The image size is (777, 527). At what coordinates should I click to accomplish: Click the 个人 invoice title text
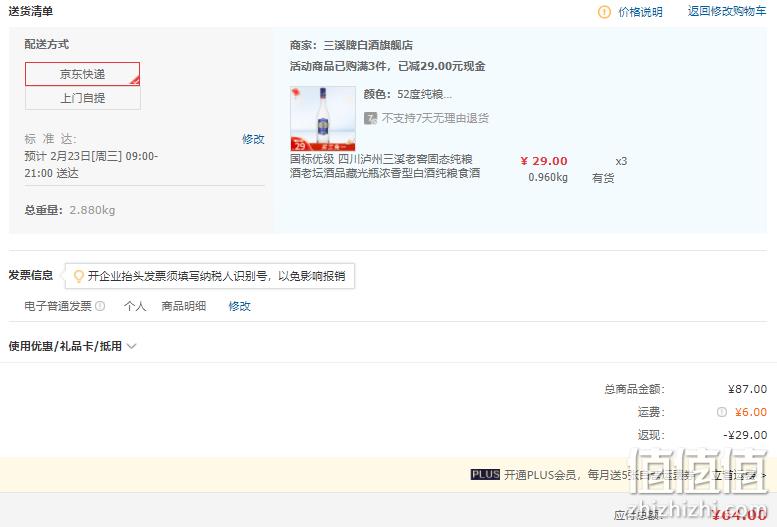point(135,306)
